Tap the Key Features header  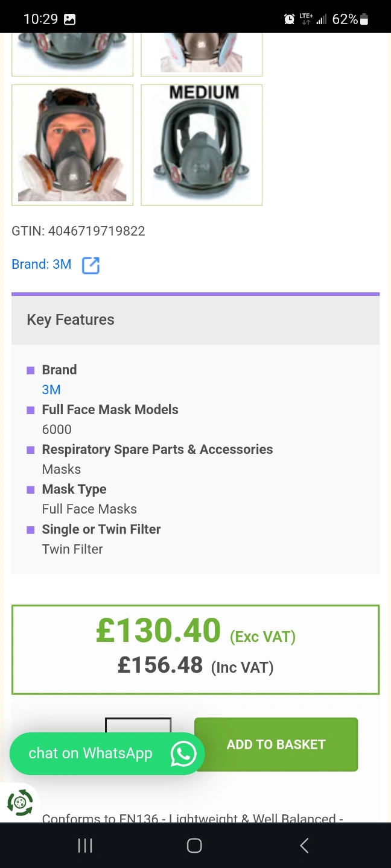pos(195,319)
